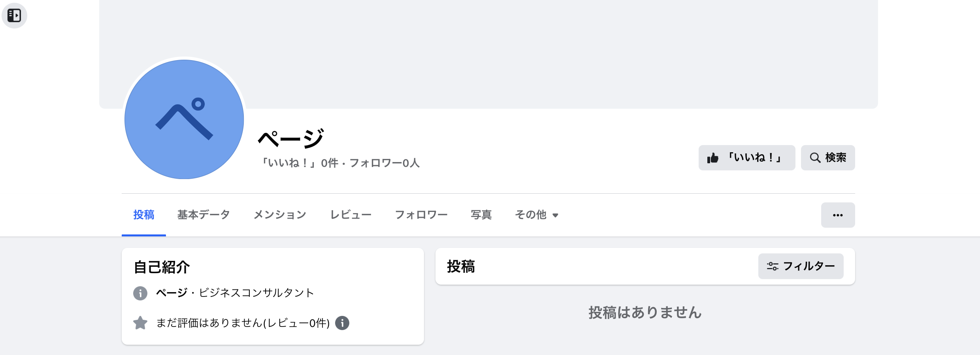This screenshot has height=355, width=980.
Task: Switch to the 写真 tab
Action: click(482, 215)
